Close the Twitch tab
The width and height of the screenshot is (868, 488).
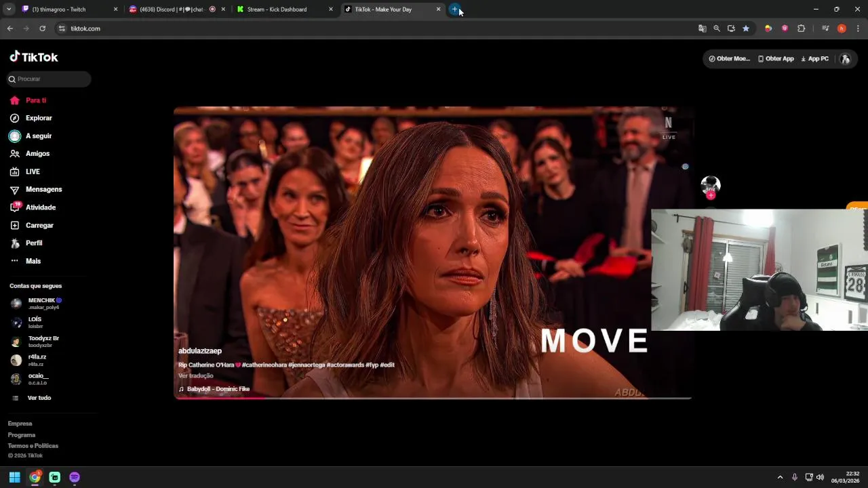tap(115, 9)
